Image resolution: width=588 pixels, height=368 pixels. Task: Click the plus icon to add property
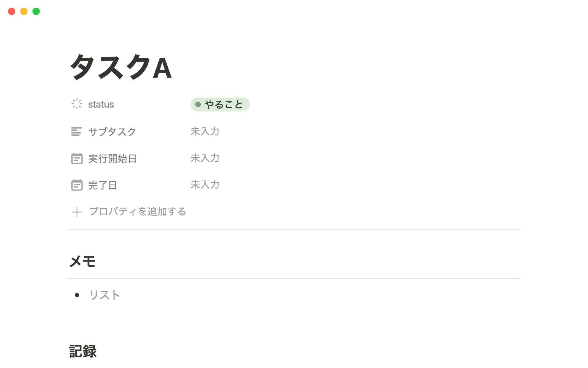77,212
